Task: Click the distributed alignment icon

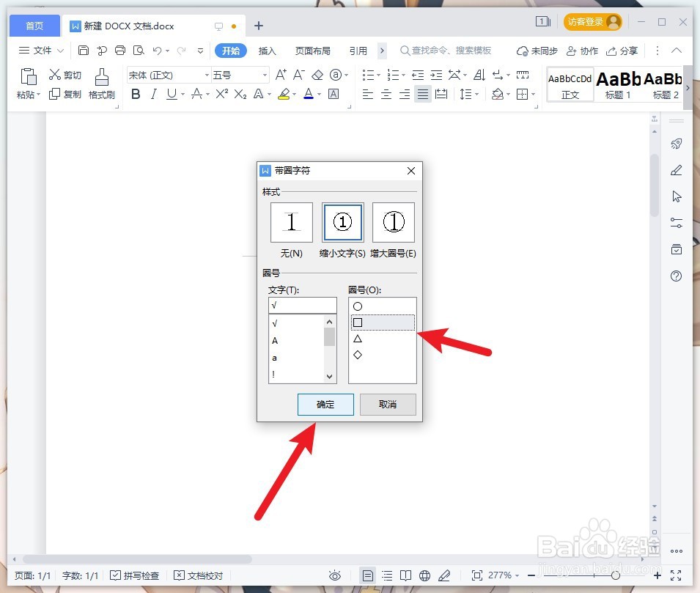Action: coord(441,95)
